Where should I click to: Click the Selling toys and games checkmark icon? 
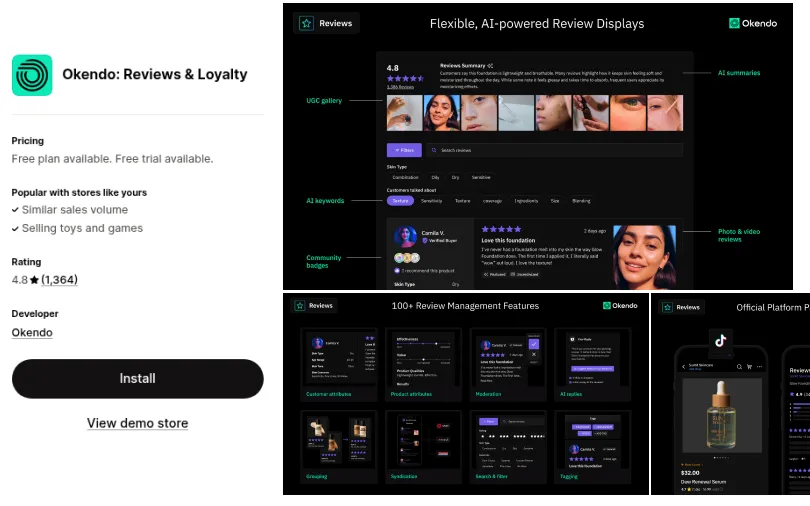point(15,228)
